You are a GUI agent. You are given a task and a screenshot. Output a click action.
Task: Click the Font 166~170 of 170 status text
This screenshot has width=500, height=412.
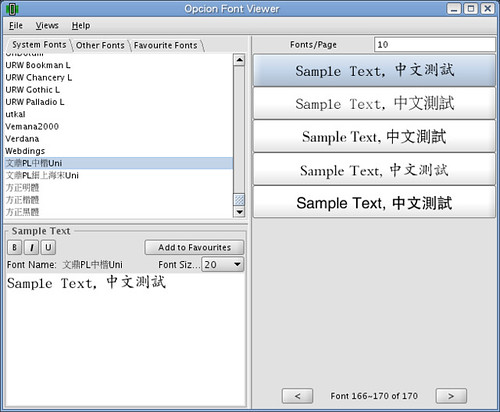pyautogui.click(x=374, y=396)
